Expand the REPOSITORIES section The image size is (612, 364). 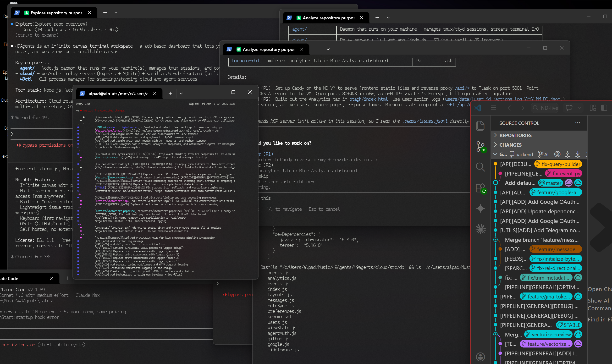(515, 135)
